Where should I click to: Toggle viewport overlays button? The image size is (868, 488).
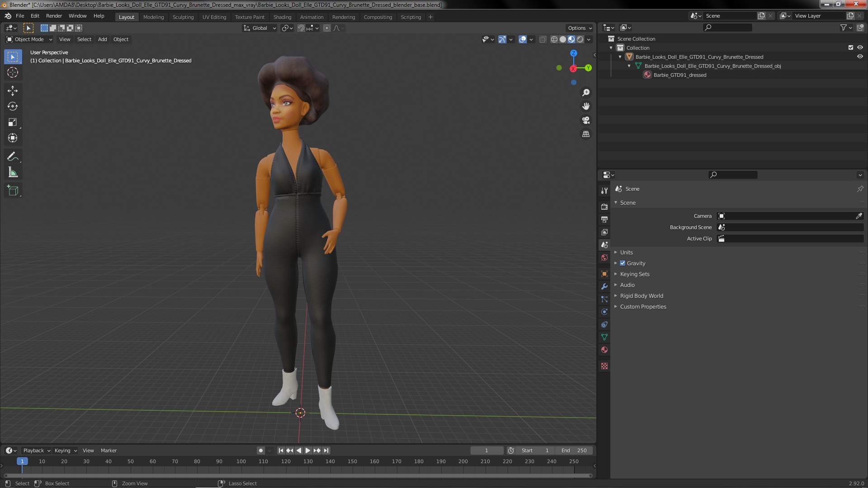click(x=523, y=40)
